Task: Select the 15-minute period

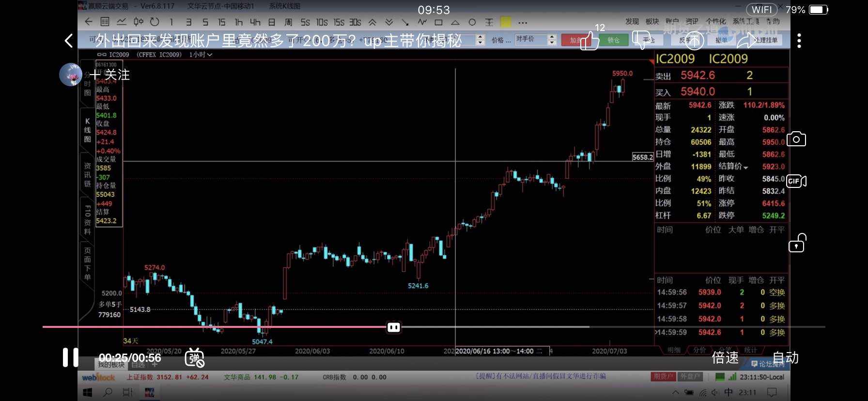Action: (222, 22)
